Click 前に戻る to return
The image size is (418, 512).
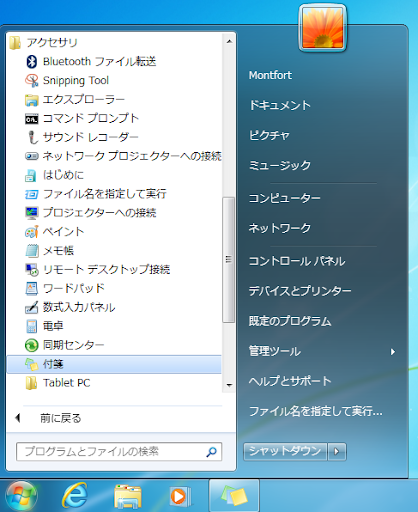click(x=61, y=418)
